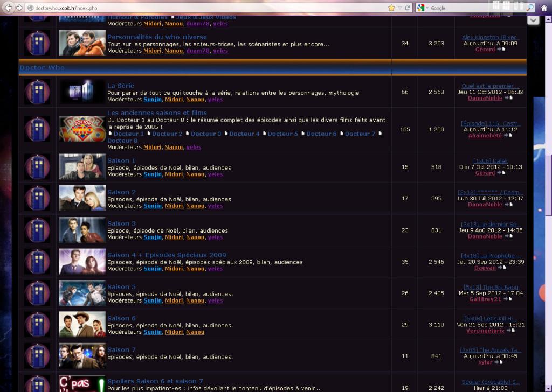The height and width of the screenshot is (392, 552).
Task: Open the search engine selector dropdown
Action: point(427,8)
